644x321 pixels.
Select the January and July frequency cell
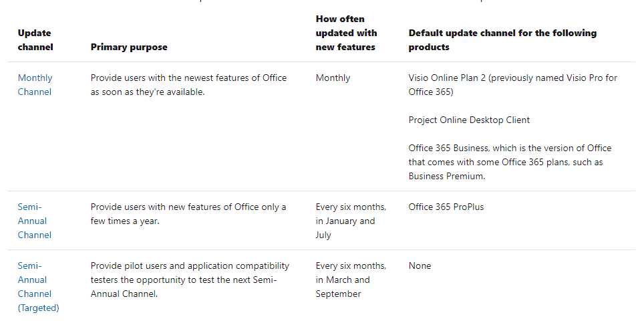click(351, 221)
